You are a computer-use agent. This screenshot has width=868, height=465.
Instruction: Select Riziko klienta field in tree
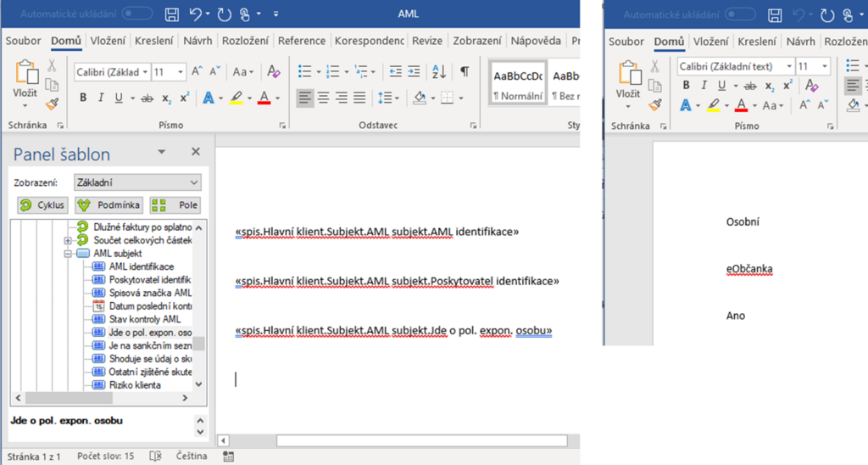coord(135,384)
